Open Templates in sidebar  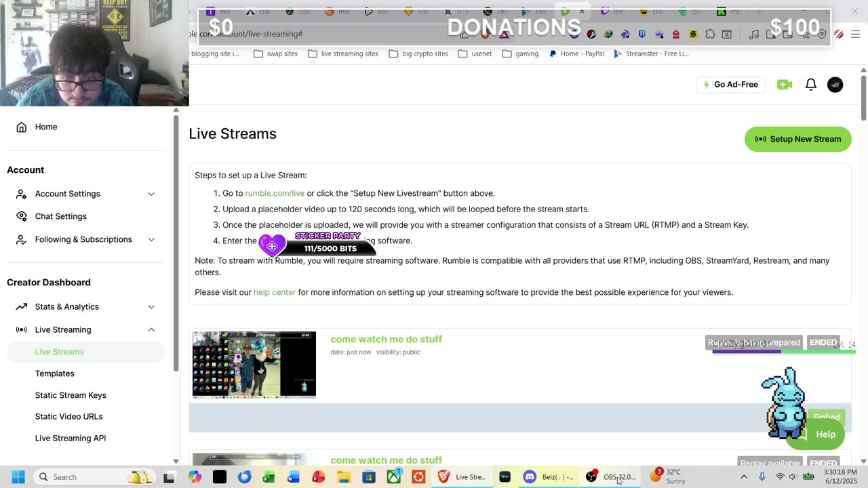click(55, 373)
